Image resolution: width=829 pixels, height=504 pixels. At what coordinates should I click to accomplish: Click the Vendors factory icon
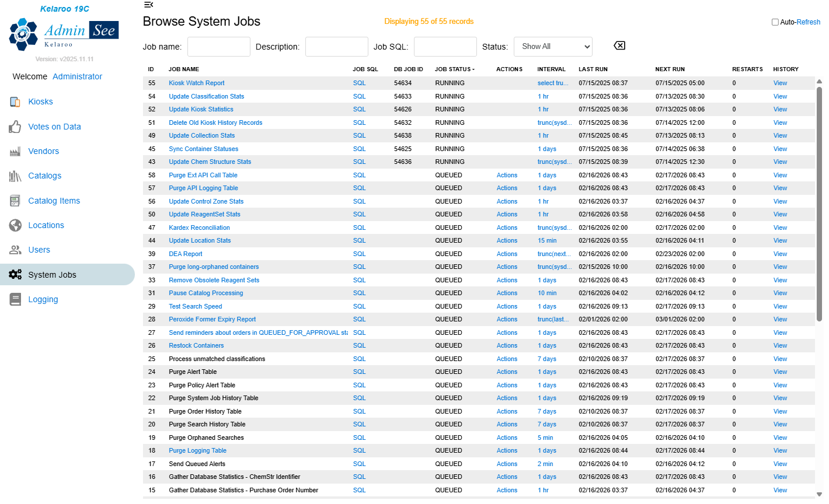click(15, 151)
